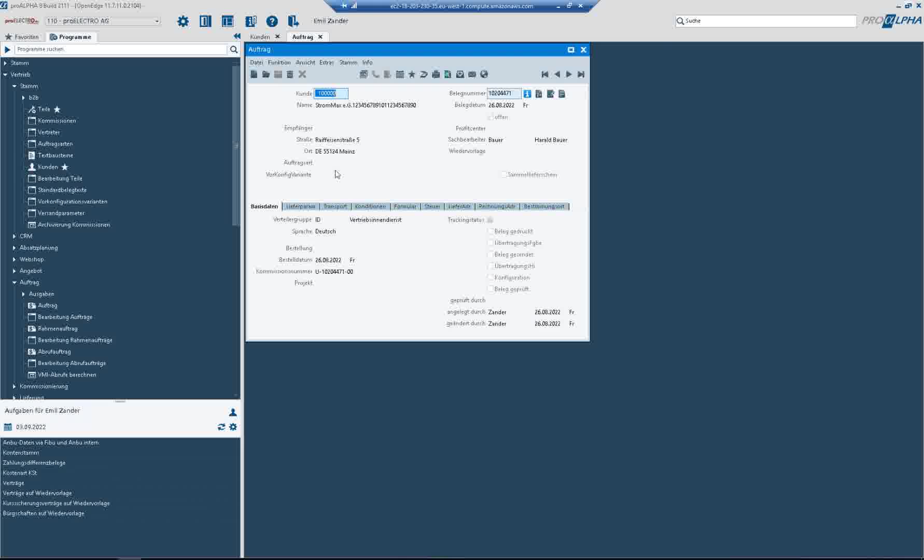Image resolution: width=924 pixels, height=560 pixels.
Task: Click the user icon in Aufgaben panel
Action: (x=233, y=412)
